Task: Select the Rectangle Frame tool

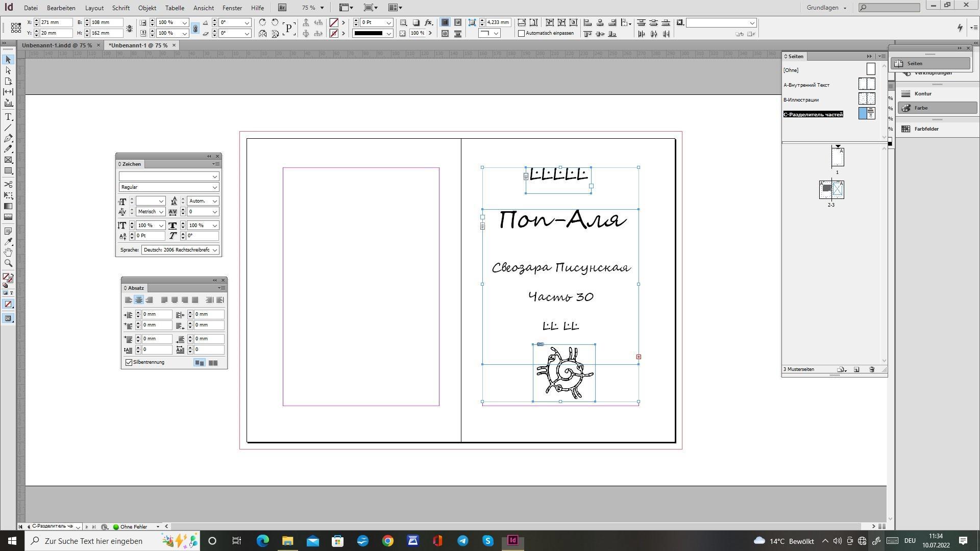Action: coord(8,160)
